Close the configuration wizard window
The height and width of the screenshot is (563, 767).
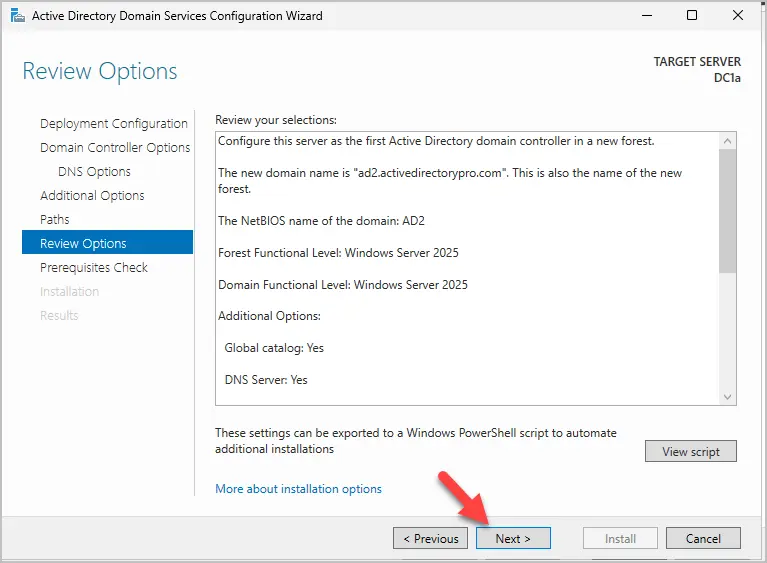(x=738, y=16)
